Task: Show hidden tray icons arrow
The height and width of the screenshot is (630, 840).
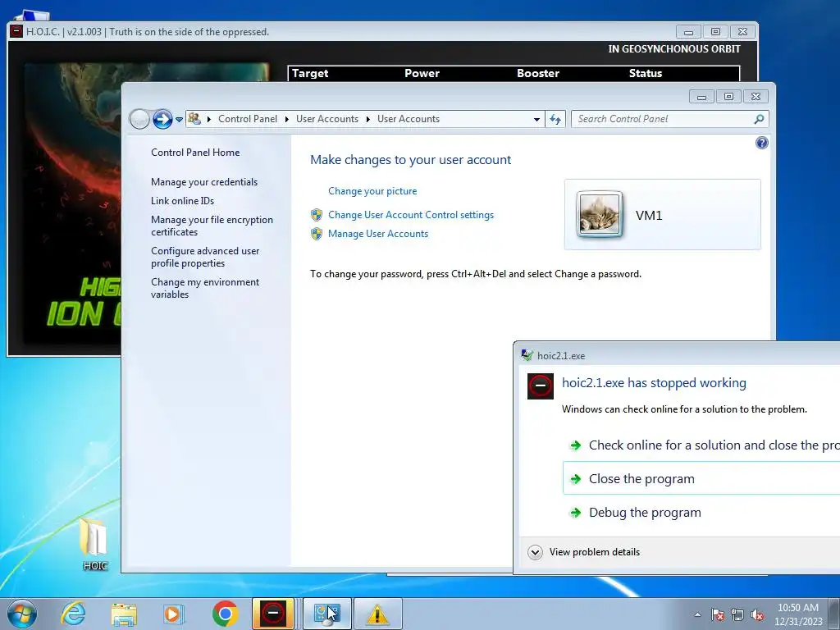Action: coord(697,614)
